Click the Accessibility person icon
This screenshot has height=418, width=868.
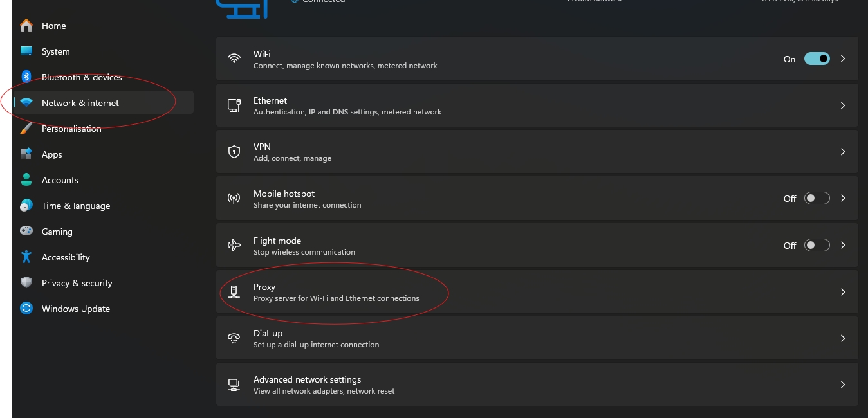[x=26, y=257]
